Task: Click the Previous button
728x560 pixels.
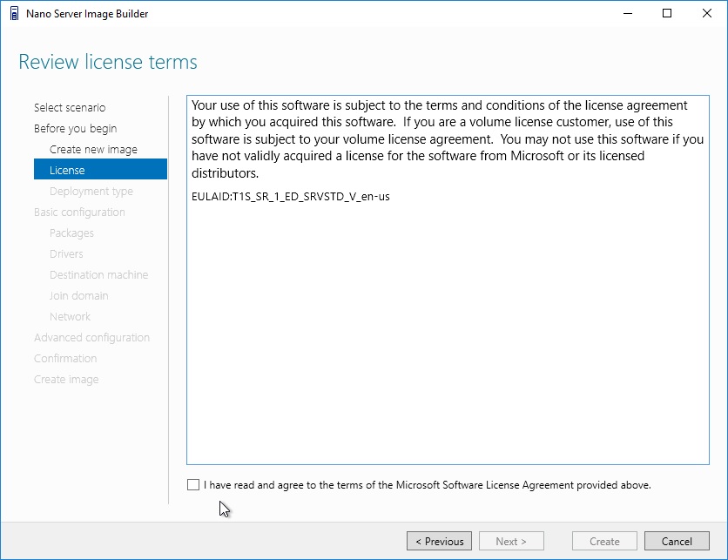Action: click(x=439, y=541)
